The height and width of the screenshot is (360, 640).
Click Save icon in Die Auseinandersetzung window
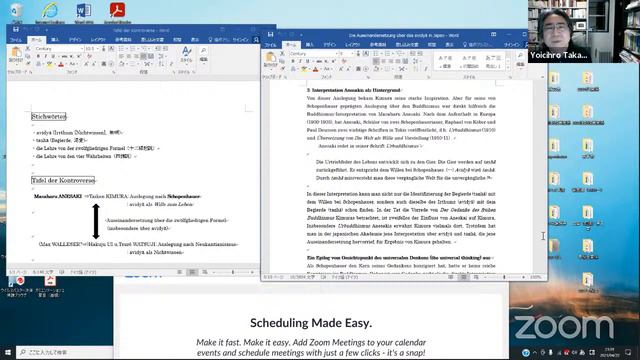(x=270, y=35)
